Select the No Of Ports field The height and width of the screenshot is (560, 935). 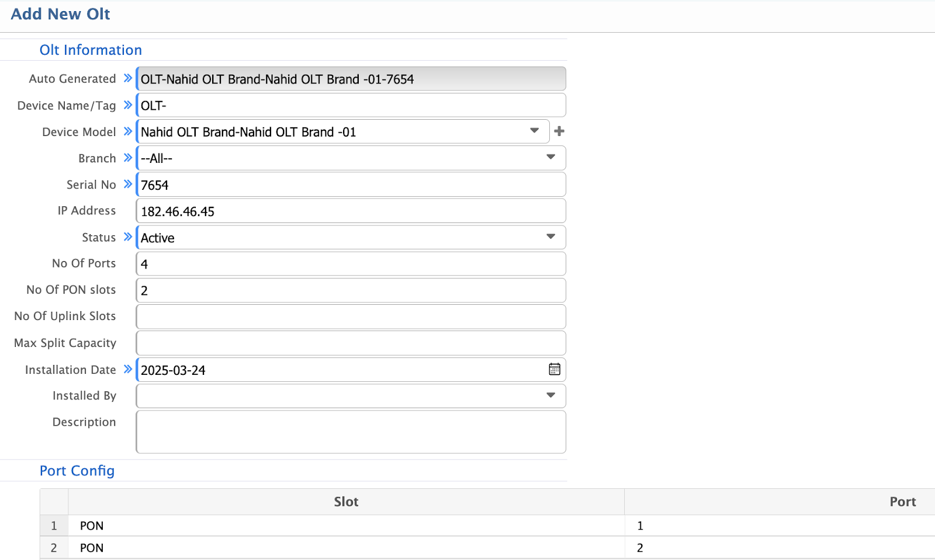(x=351, y=263)
